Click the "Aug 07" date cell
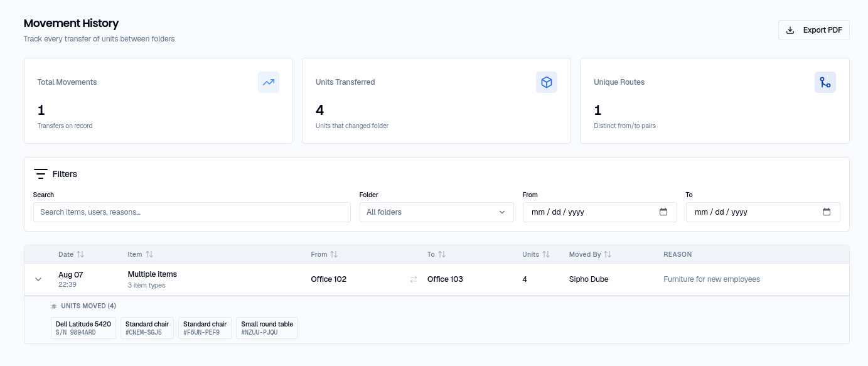This screenshot has width=868, height=366. [x=71, y=275]
